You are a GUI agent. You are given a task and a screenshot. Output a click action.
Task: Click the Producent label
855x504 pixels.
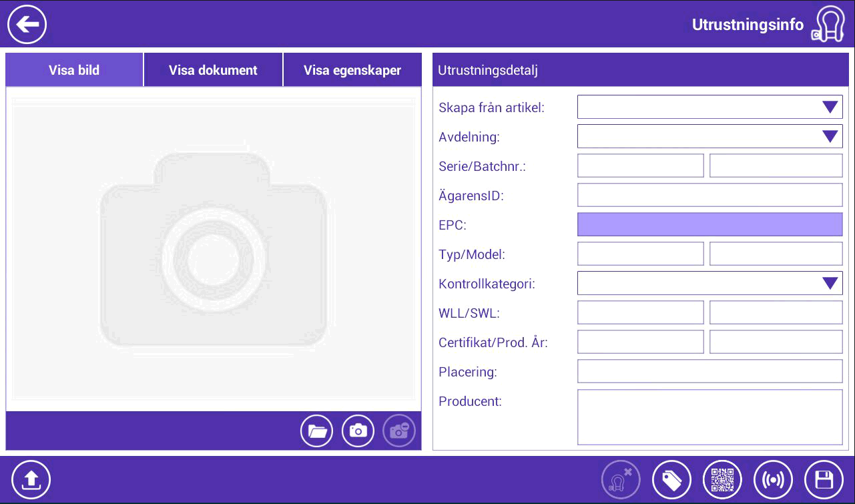coord(470,401)
